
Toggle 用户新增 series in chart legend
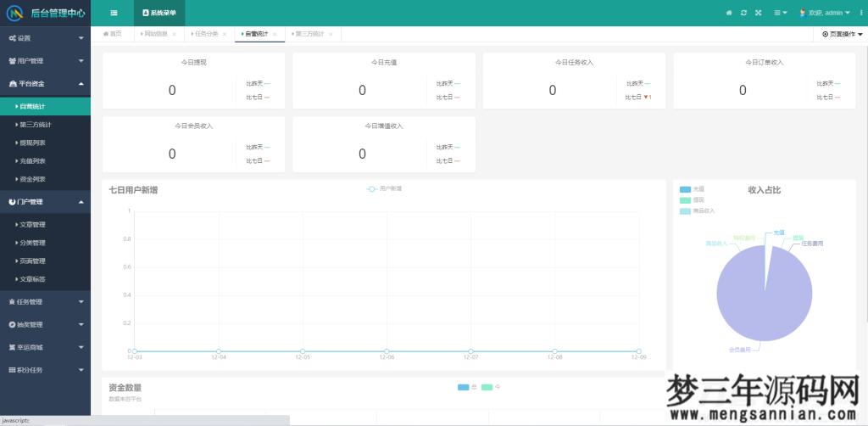(x=384, y=188)
